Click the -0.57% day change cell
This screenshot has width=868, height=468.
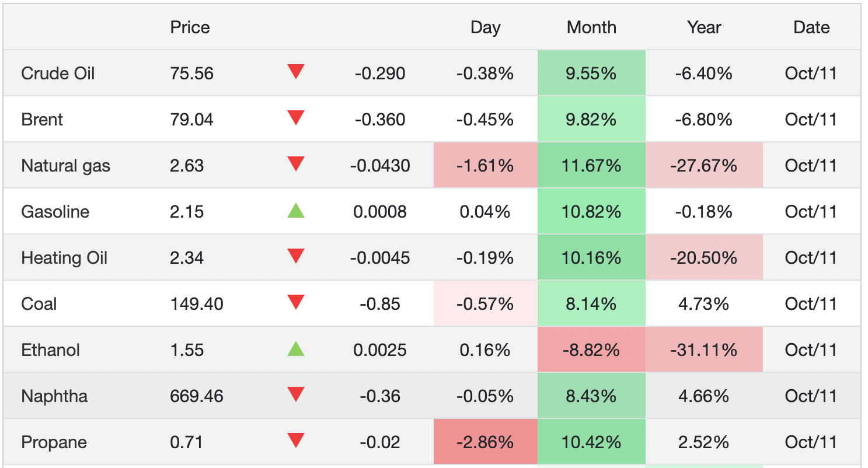tap(485, 303)
